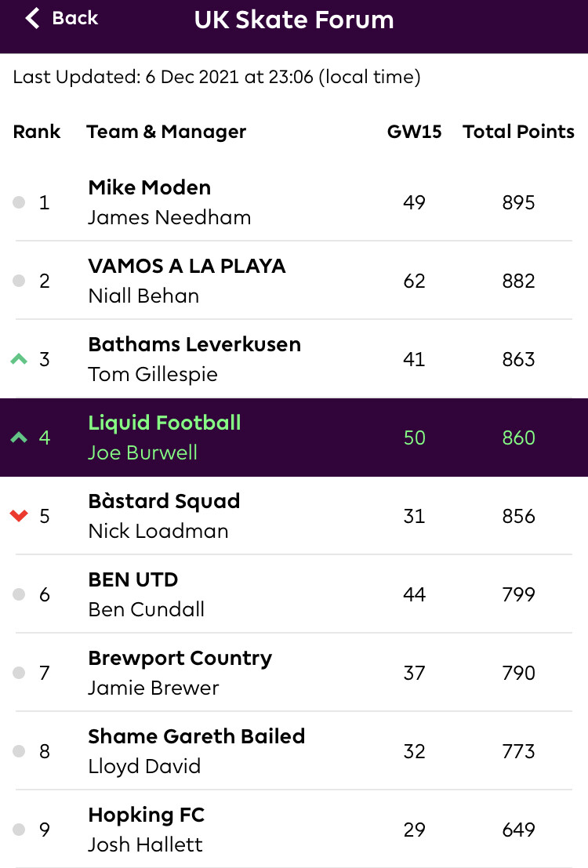View Bàstard Squad by Nick Loadman
This screenshot has width=588, height=868.
[164, 516]
